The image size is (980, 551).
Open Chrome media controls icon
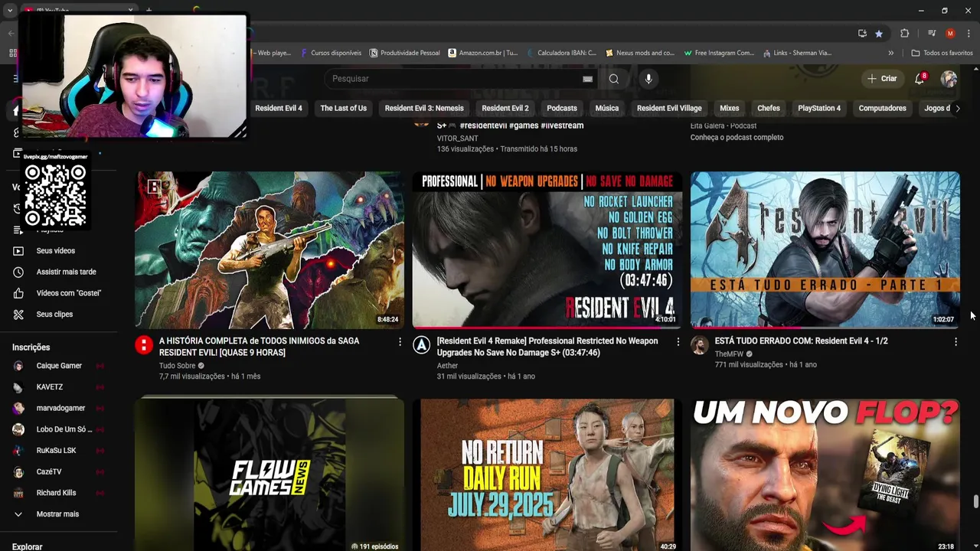click(x=932, y=34)
